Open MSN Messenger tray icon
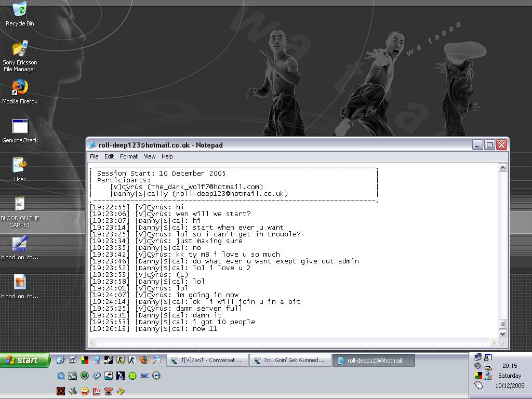532x399 pixels. click(x=488, y=376)
